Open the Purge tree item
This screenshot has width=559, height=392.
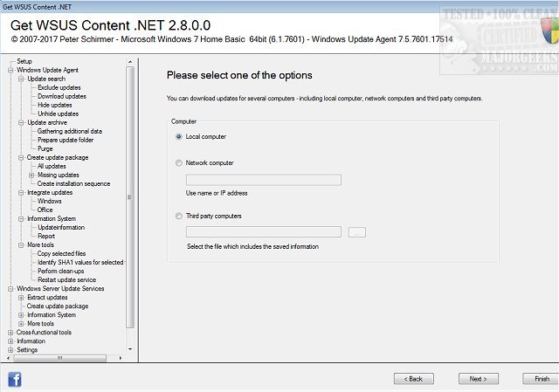[45, 148]
